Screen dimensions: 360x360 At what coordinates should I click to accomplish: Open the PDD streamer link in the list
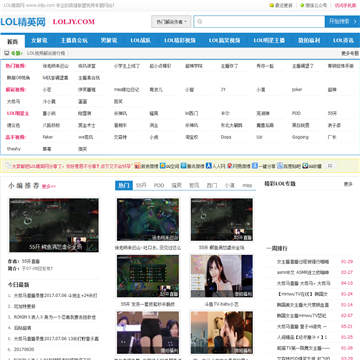point(296,113)
